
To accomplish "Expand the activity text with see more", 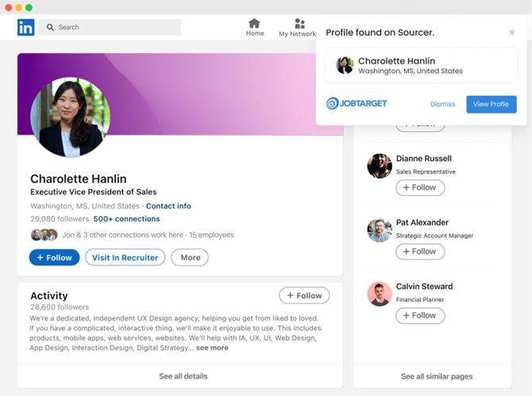I will (x=212, y=348).
